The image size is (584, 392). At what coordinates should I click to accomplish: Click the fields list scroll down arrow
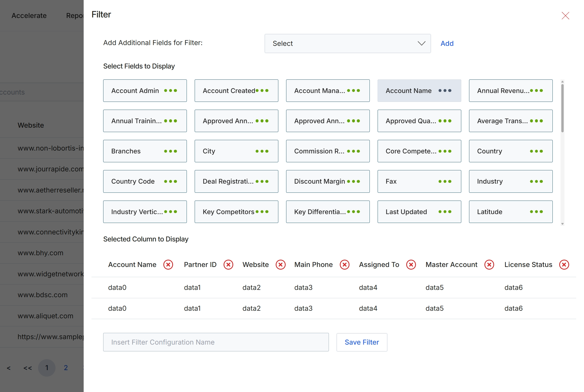coord(562,224)
